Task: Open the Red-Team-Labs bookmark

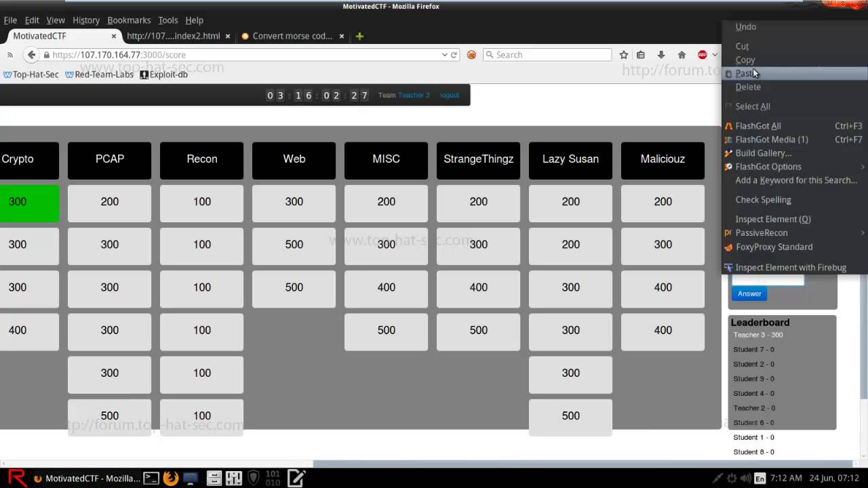Action: [x=99, y=75]
